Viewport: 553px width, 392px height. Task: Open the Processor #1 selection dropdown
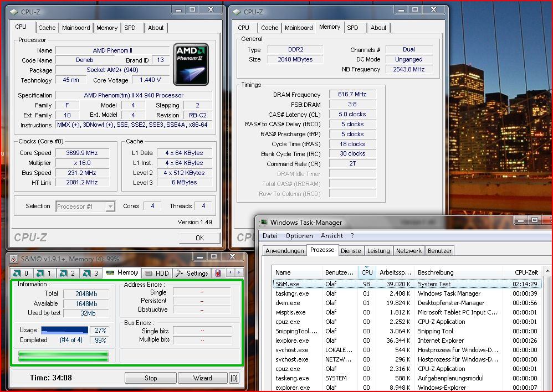[85, 206]
